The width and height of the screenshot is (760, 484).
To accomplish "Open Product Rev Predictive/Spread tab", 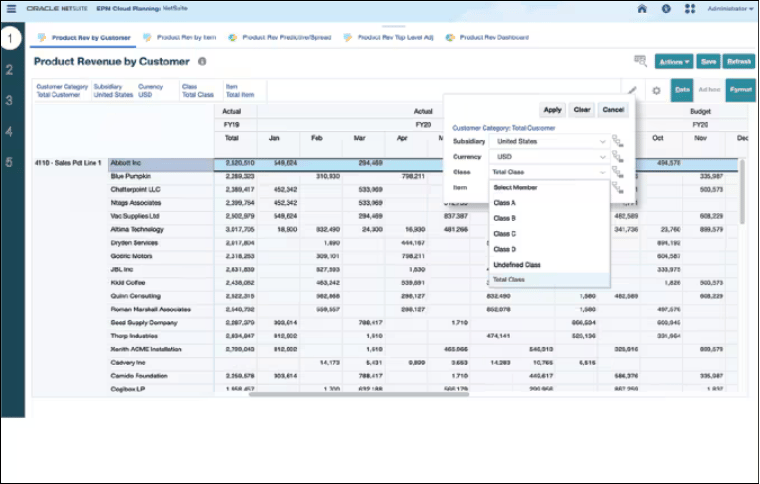I will coord(280,37).
